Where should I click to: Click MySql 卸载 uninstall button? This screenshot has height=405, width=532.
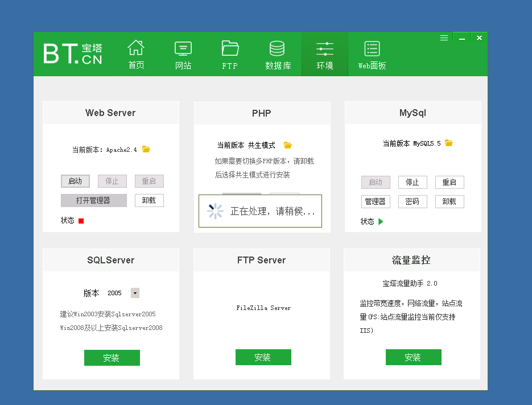449,201
